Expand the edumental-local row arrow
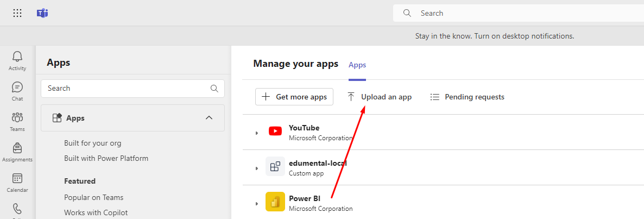Screen dimensions: 644x219 (x=257, y=168)
